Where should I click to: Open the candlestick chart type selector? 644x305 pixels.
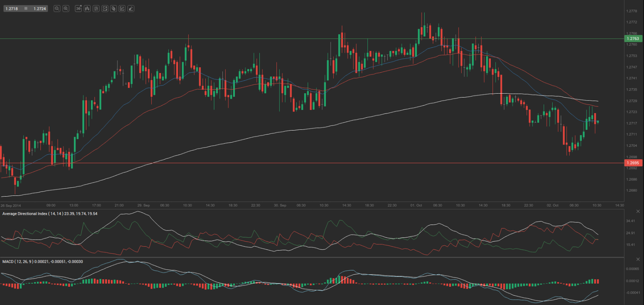coord(87,9)
